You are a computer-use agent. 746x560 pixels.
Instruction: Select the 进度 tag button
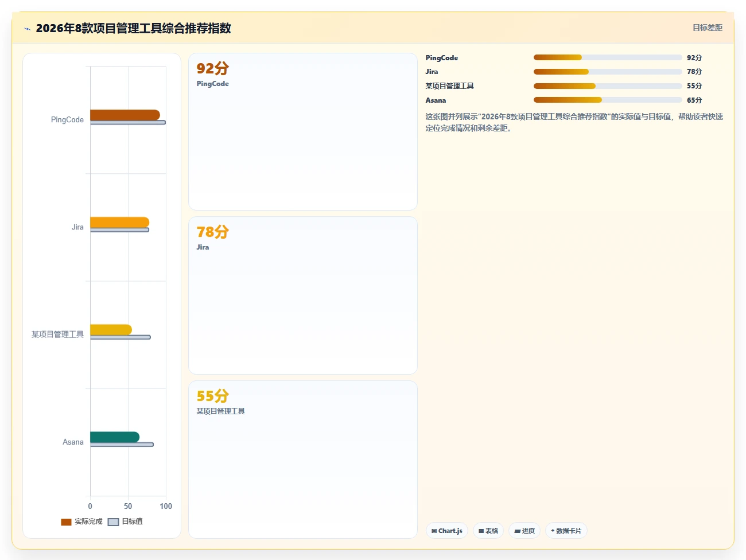[x=524, y=531]
